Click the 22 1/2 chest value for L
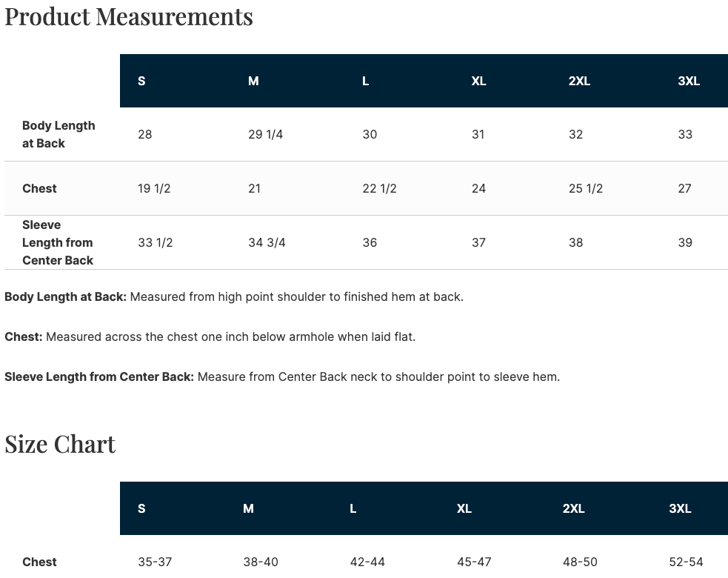728x578 pixels. click(x=379, y=188)
